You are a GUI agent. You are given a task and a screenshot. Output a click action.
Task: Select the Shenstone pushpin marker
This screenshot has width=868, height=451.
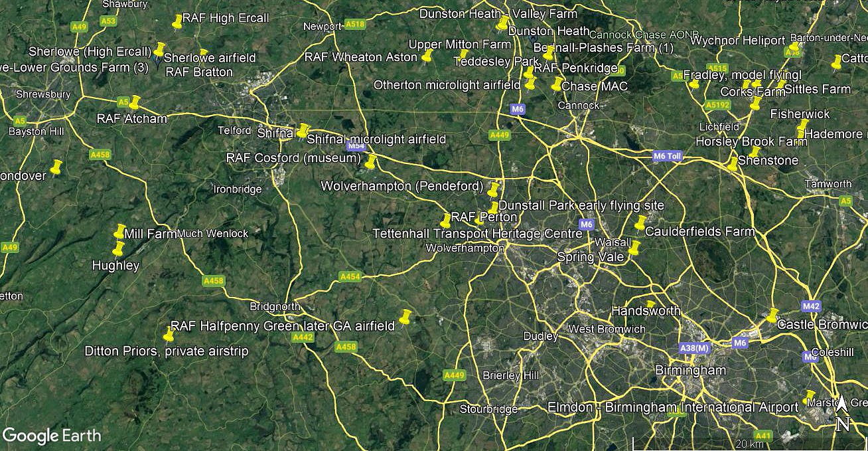[x=732, y=163]
